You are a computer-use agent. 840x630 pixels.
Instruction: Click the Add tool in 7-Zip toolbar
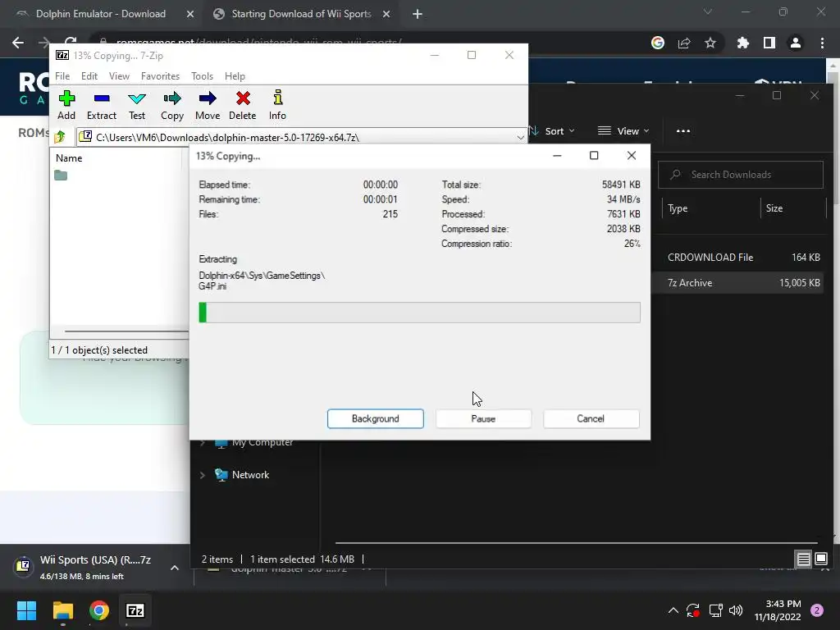66,105
